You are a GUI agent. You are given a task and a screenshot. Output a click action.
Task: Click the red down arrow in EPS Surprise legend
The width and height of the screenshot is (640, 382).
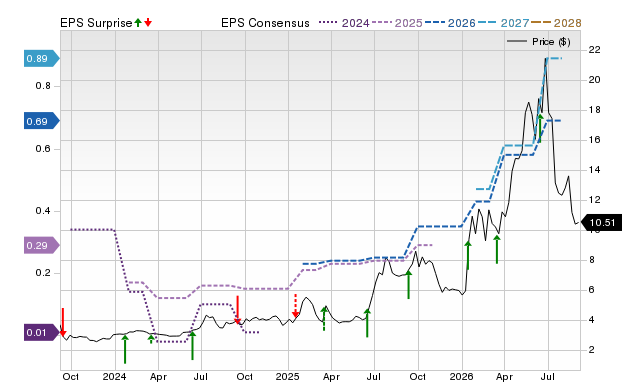click(x=148, y=23)
